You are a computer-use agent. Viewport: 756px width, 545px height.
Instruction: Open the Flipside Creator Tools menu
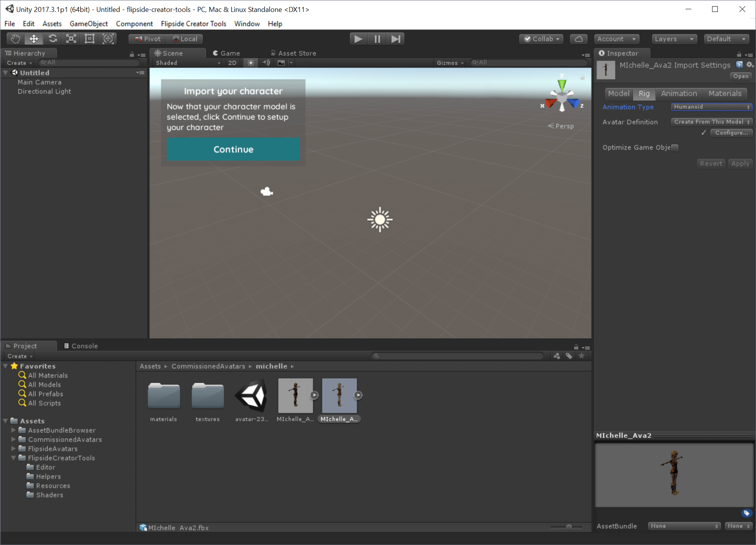tap(193, 24)
